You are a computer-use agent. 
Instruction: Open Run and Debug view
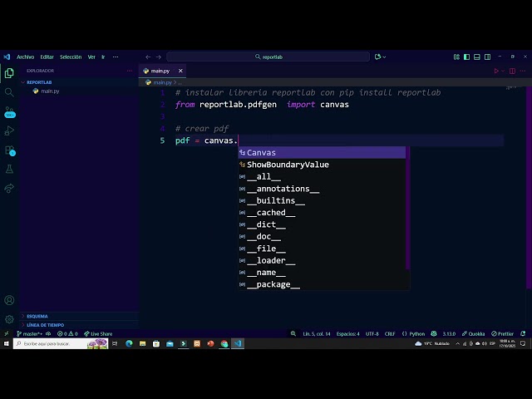[9, 131]
